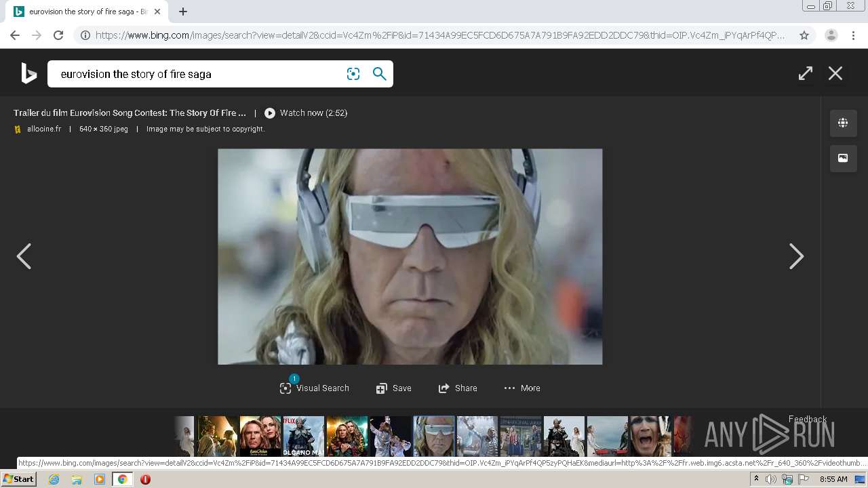
Task: Select the Eurovision poster couple thumbnail
Action: pyautogui.click(x=260, y=436)
